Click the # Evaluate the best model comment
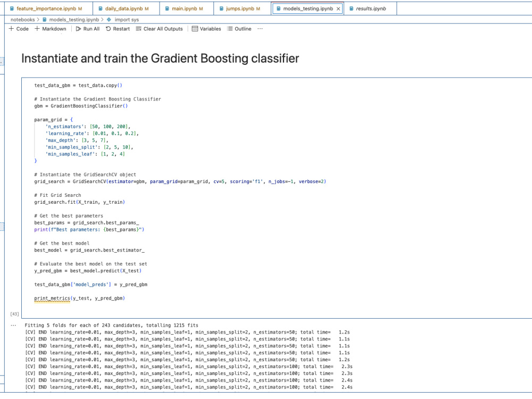This screenshot has height=399, width=532. [x=90, y=264]
